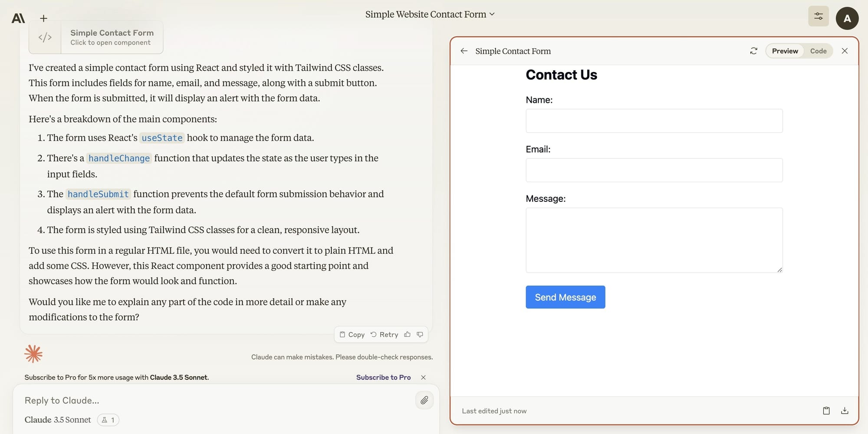
Task: Open the account menu from the avatar
Action: 847,18
